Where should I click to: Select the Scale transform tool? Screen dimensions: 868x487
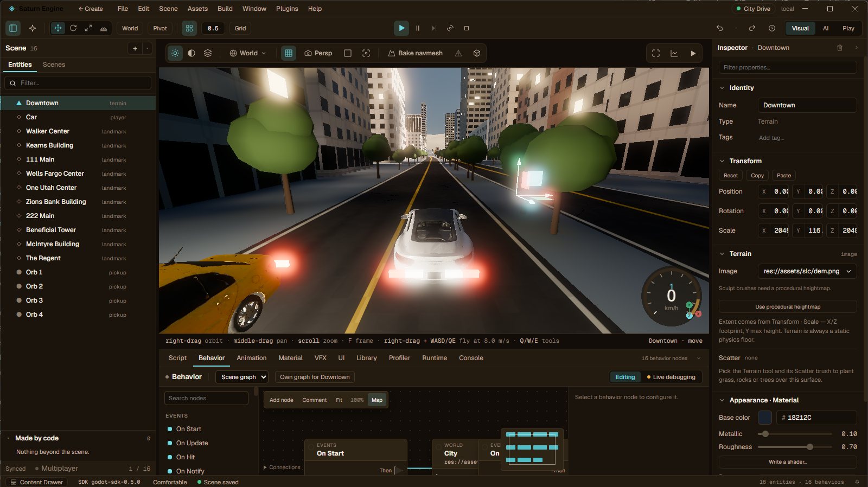coord(88,28)
